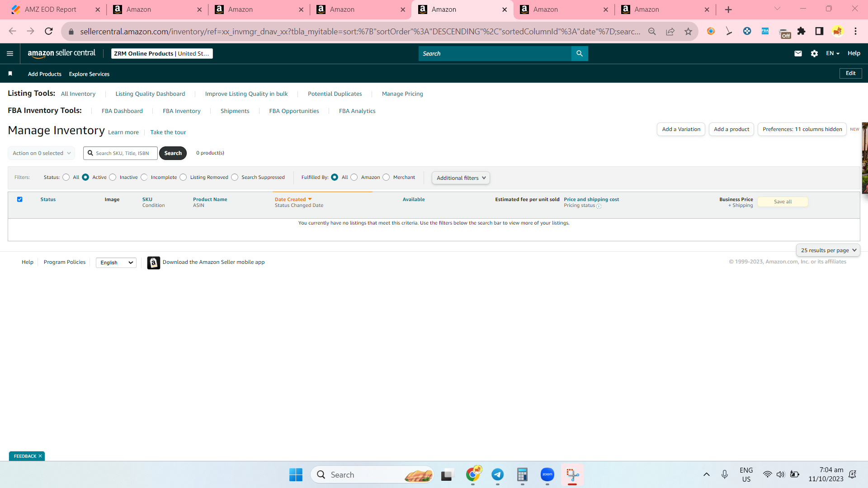The width and height of the screenshot is (868, 488).
Task: Open Preferences: 11 columns hidden
Action: 802,129
